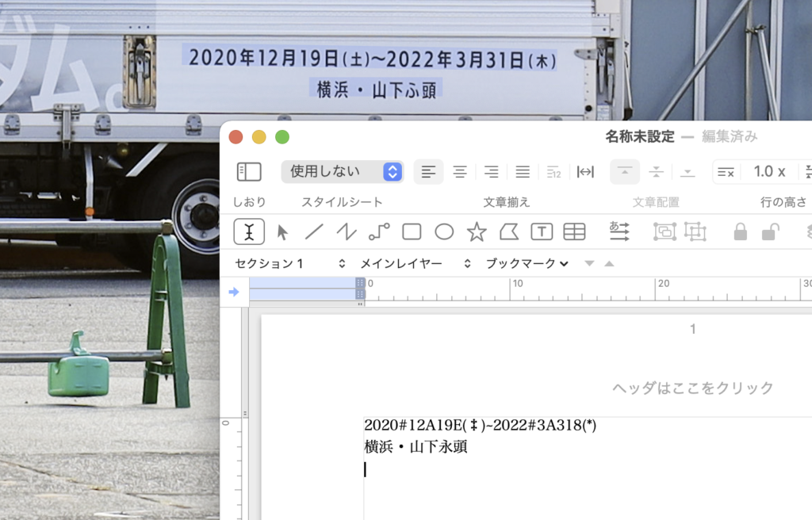Choose the straight line drawing tool
The height and width of the screenshot is (520, 812).
314,231
